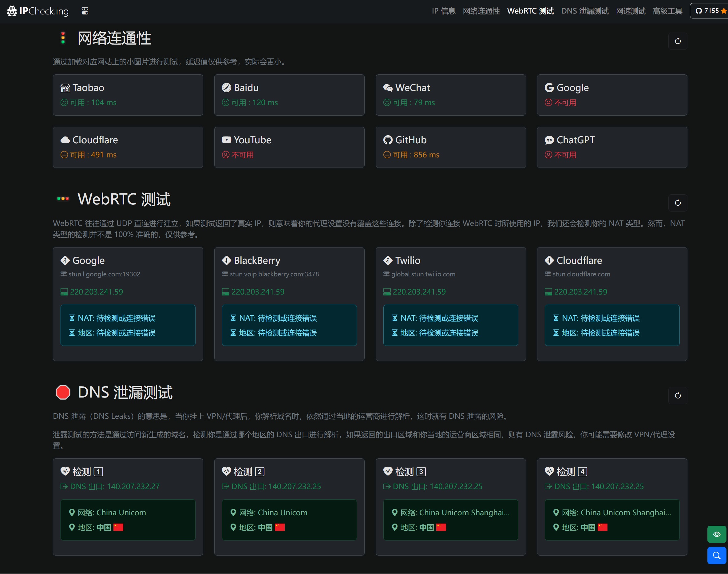This screenshot has width=728, height=574.
Task: Toggle the green eye visibility button
Action: [x=716, y=534]
